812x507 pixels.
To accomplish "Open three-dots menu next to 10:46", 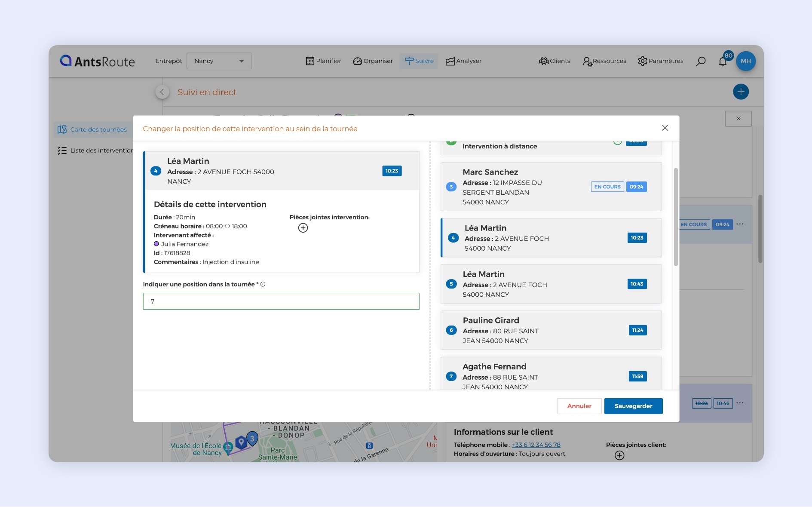I will click(x=740, y=403).
